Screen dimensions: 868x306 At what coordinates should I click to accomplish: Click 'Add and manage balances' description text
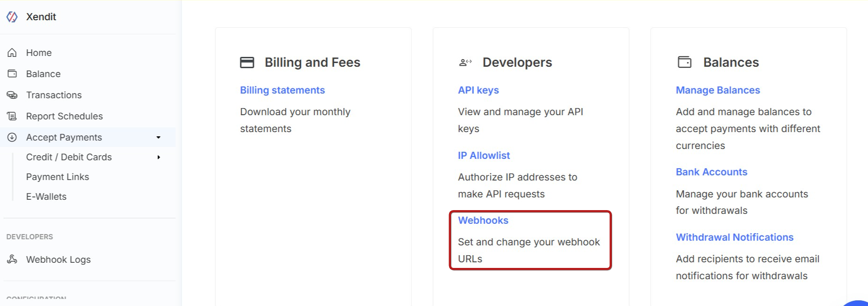pyautogui.click(x=748, y=129)
